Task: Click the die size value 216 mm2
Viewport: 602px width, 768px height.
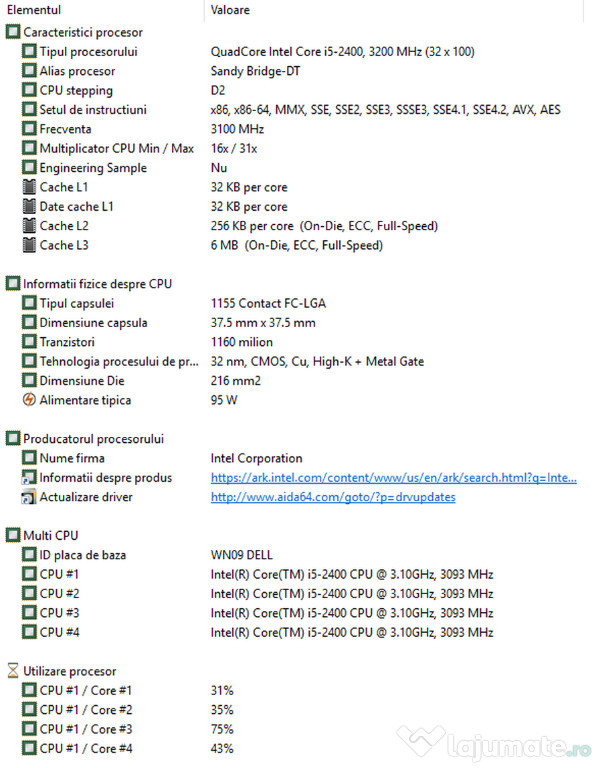Action: tap(236, 381)
